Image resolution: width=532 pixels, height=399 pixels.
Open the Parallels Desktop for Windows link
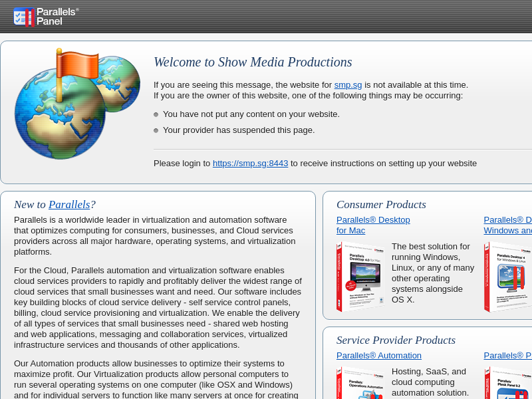point(508,225)
